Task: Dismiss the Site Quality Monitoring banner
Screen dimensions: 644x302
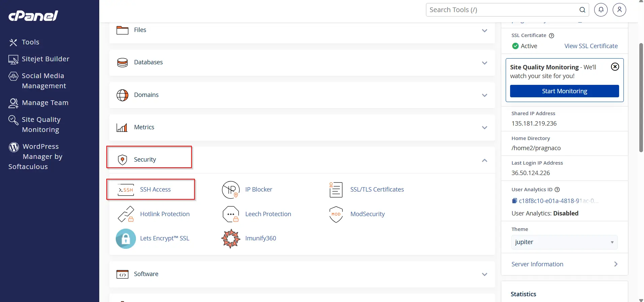Action: pyautogui.click(x=615, y=67)
